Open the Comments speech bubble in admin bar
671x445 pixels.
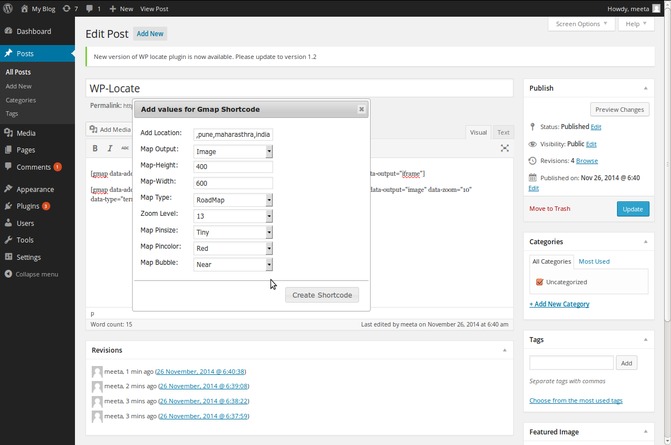pyautogui.click(x=92, y=8)
